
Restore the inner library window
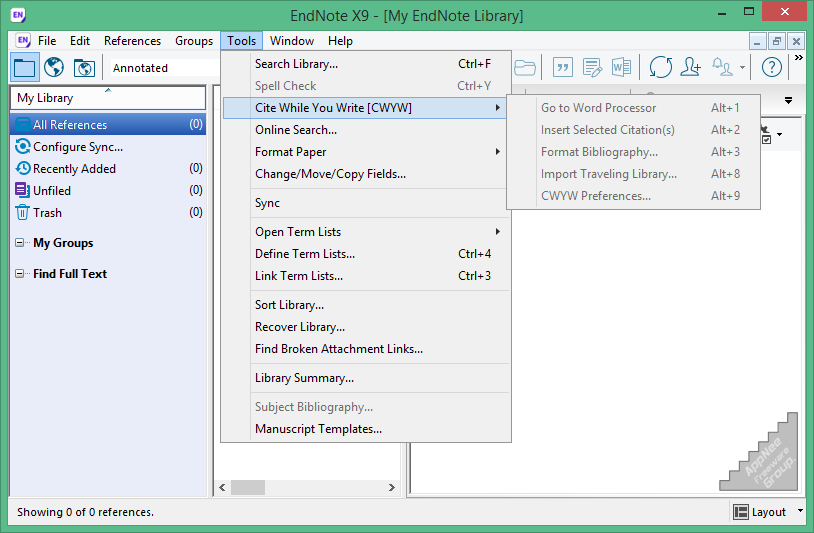click(x=777, y=41)
